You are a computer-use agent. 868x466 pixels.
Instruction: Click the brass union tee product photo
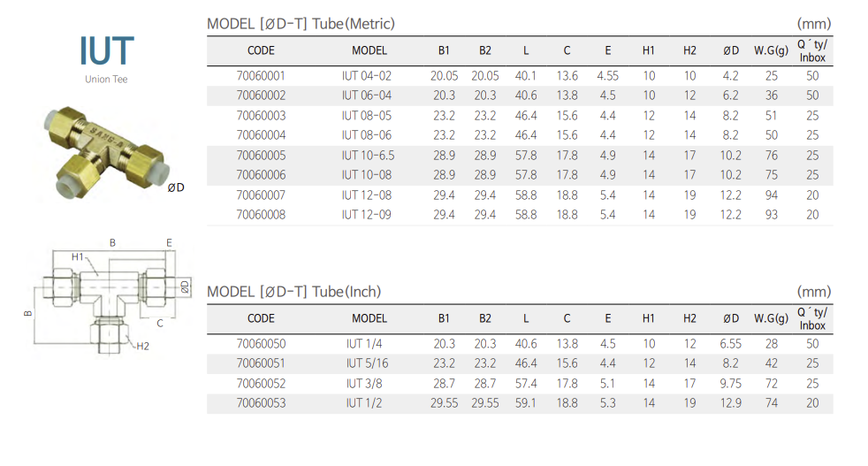(106, 153)
